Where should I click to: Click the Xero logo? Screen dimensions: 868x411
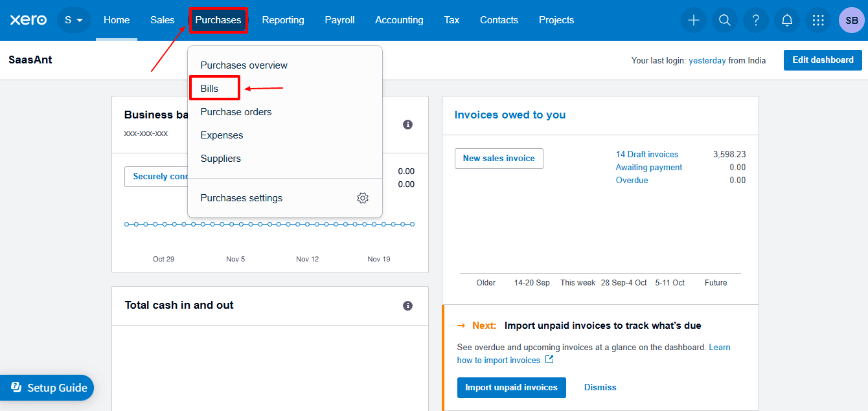click(29, 20)
